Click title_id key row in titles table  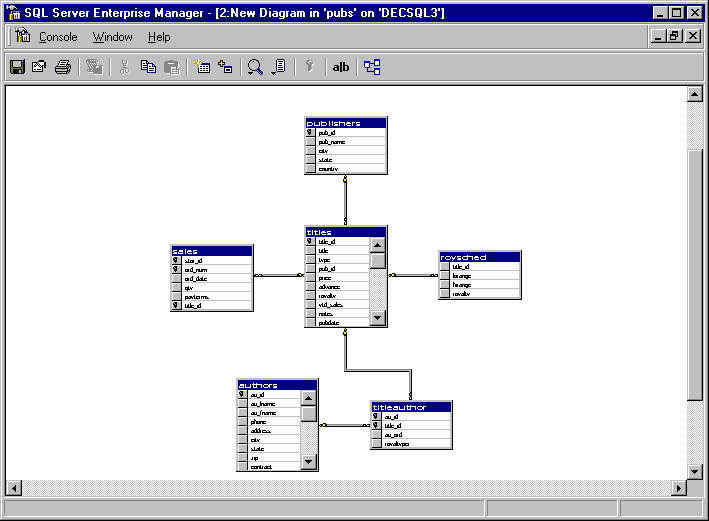tap(338, 242)
